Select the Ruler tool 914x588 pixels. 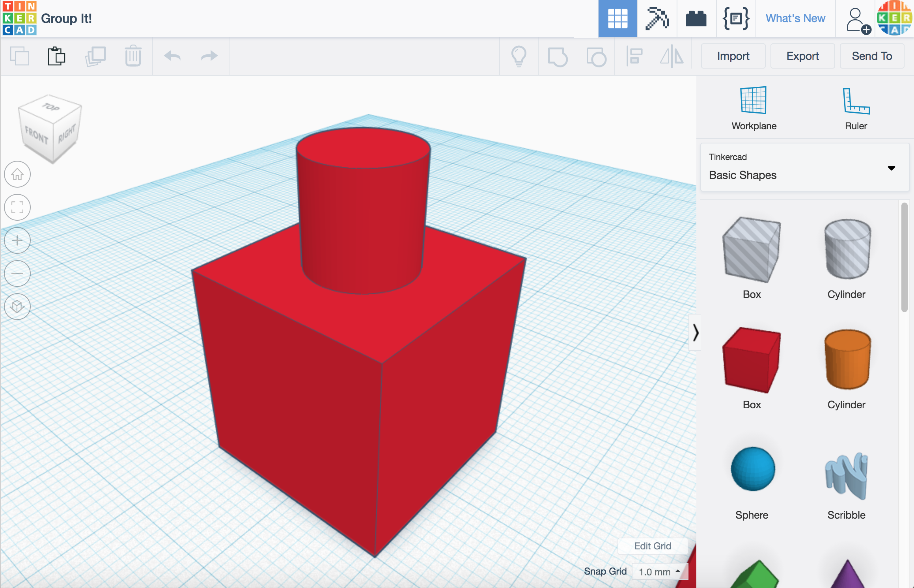(x=856, y=108)
